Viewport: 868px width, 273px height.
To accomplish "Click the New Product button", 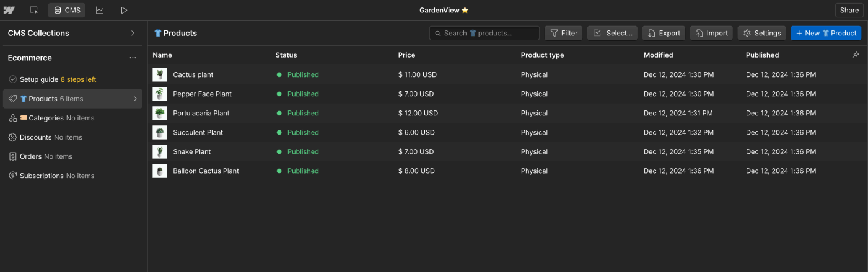I will (825, 33).
